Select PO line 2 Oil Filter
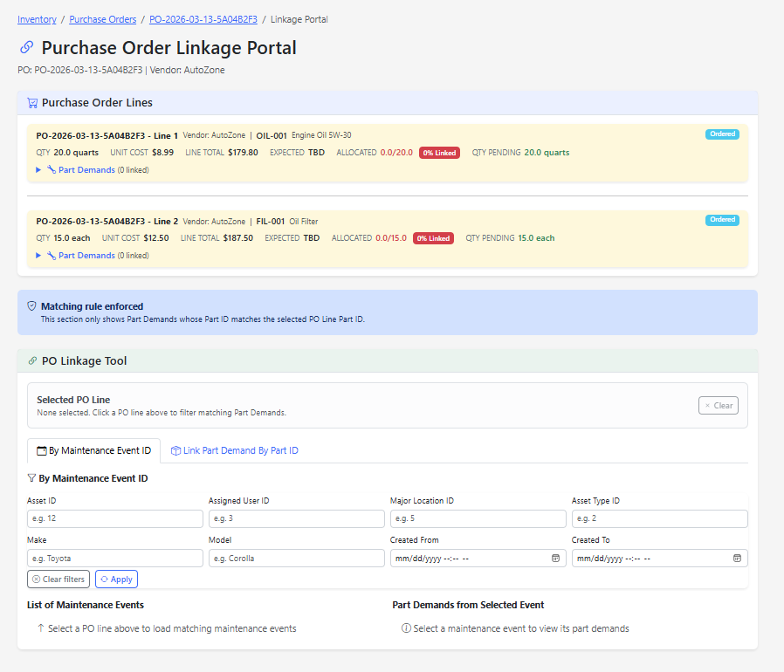 point(388,238)
